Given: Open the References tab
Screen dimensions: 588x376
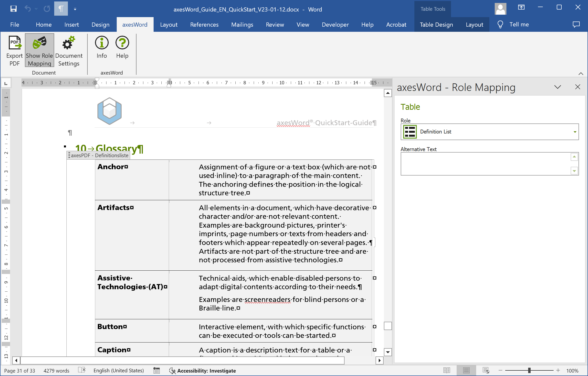Looking at the screenshot, I should click(204, 25).
